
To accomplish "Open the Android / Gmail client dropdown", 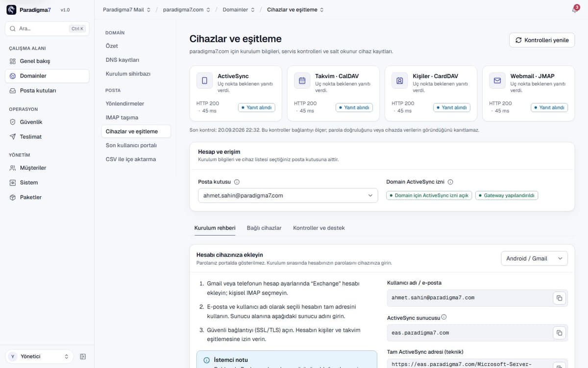I will click(534, 259).
